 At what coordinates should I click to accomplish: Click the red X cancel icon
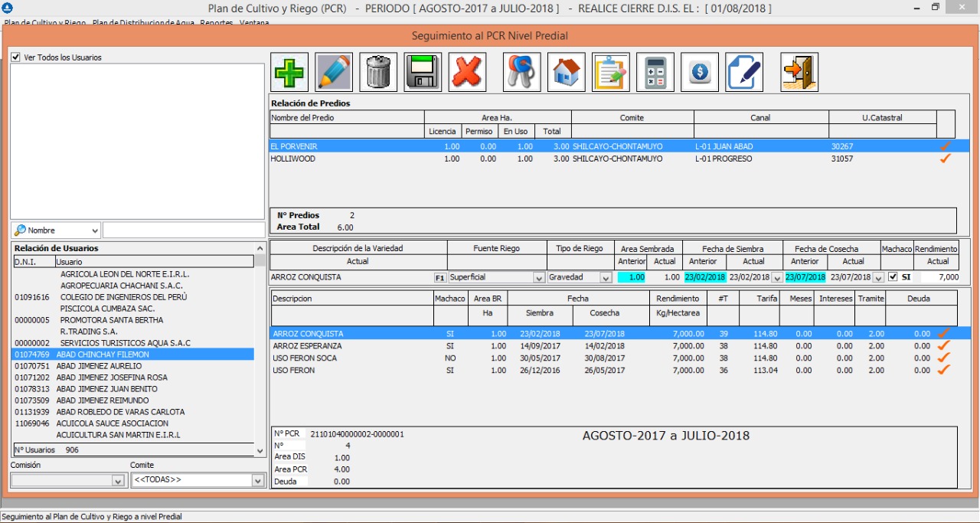tap(467, 72)
